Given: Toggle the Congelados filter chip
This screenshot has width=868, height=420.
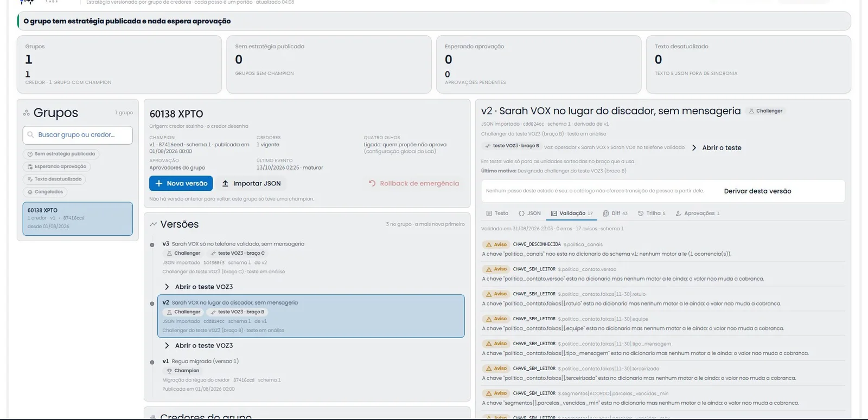Looking at the screenshot, I should [x=45, y=192].
